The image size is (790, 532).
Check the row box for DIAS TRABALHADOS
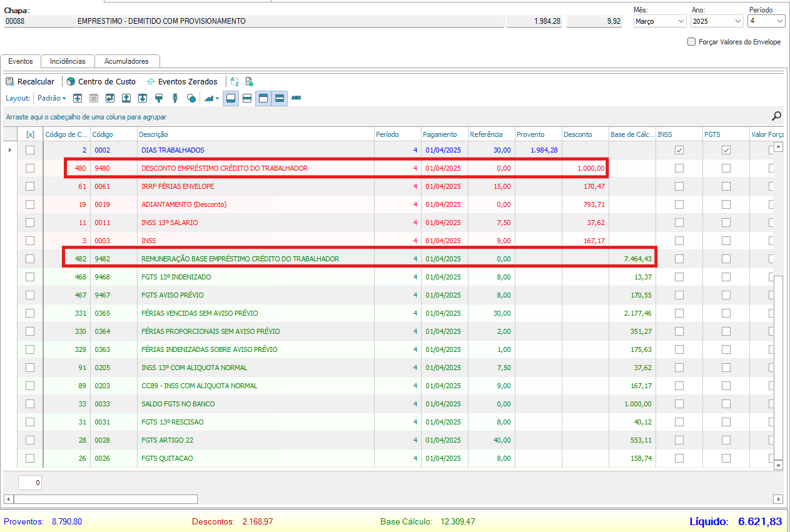(30, 150)
